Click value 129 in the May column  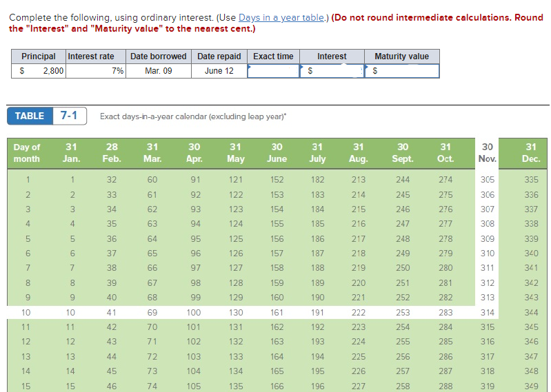coord(236,298)
